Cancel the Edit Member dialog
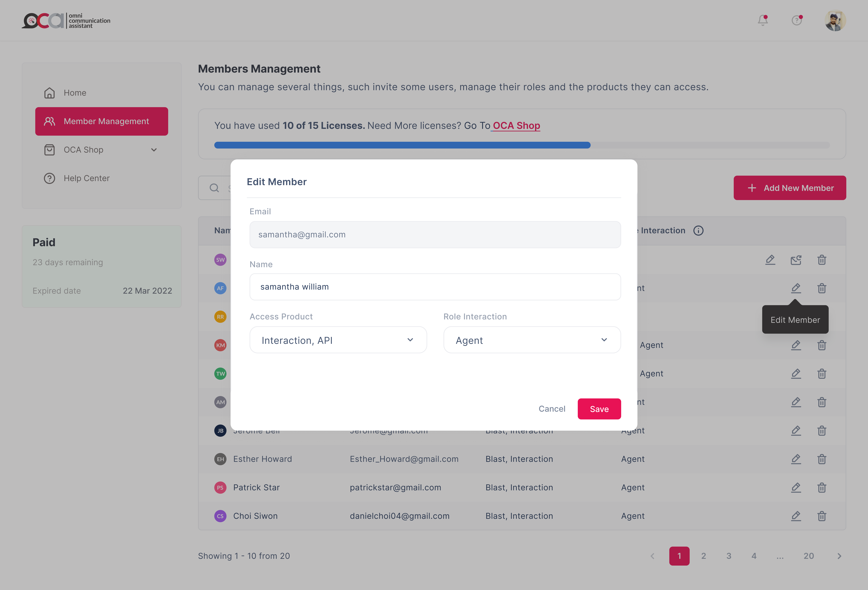 pyautogui.click(x=552, y=409)
